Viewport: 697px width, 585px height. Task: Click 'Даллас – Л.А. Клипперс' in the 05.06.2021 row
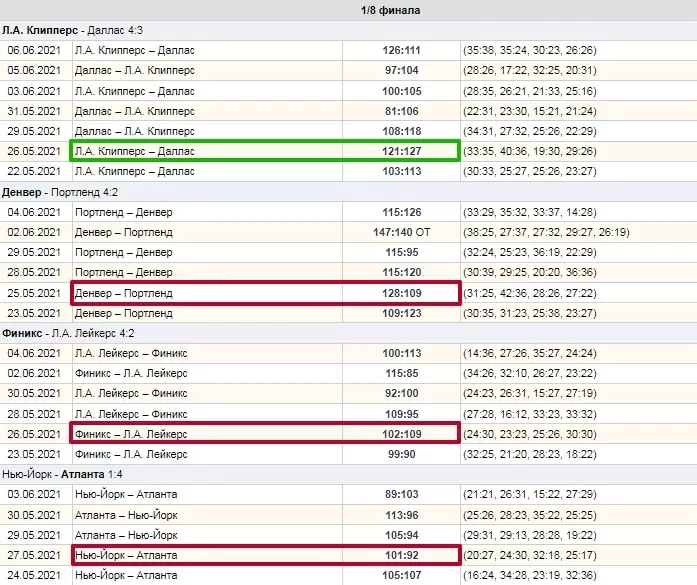(135, 70)
